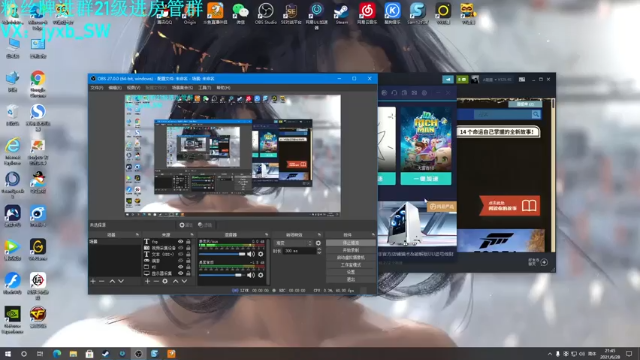Click the red book story banner button
This screenshot has height=360, width=640.
[x=509, y=205]
